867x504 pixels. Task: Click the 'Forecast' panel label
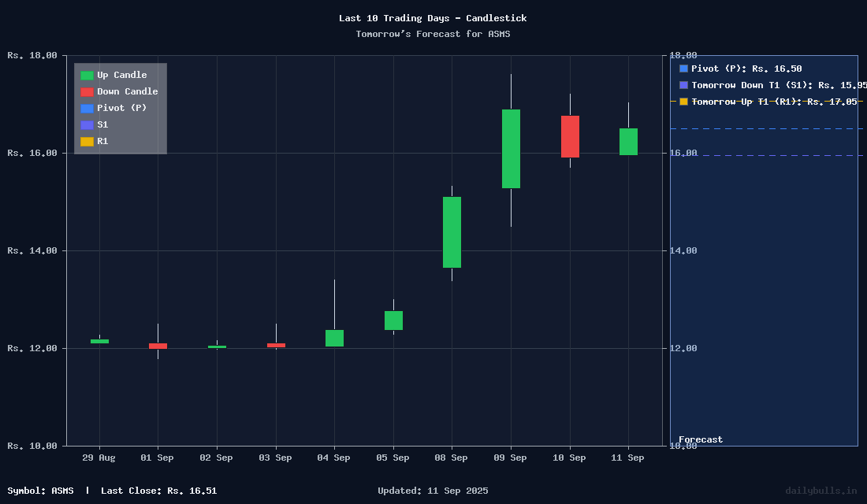point(701,440)
